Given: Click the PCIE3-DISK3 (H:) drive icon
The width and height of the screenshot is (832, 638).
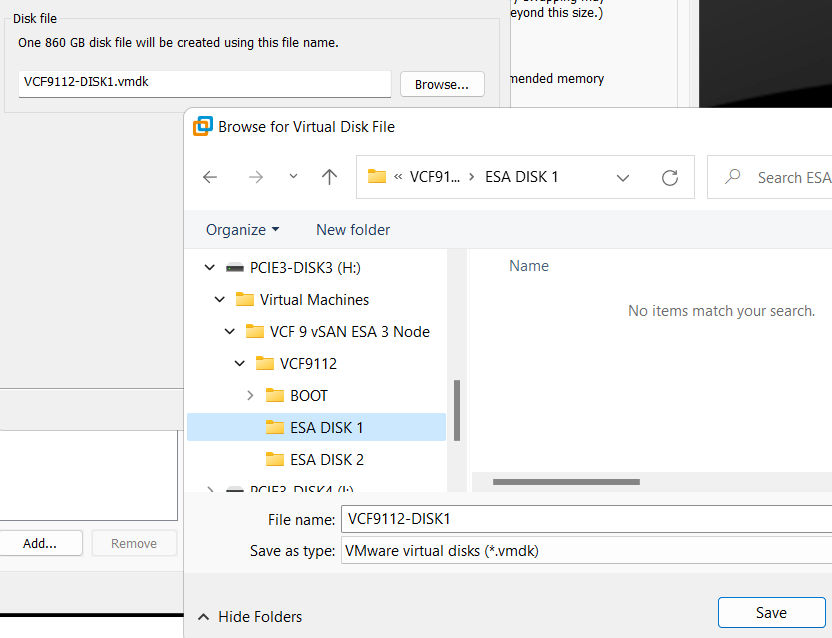Looking at the screenshot, I should tap(235, 268).
